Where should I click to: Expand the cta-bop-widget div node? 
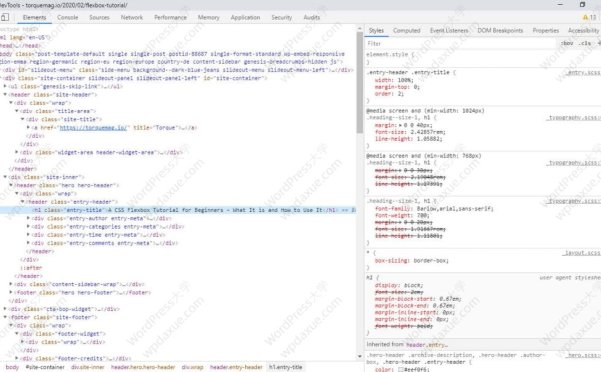click(x=5, y=309)
